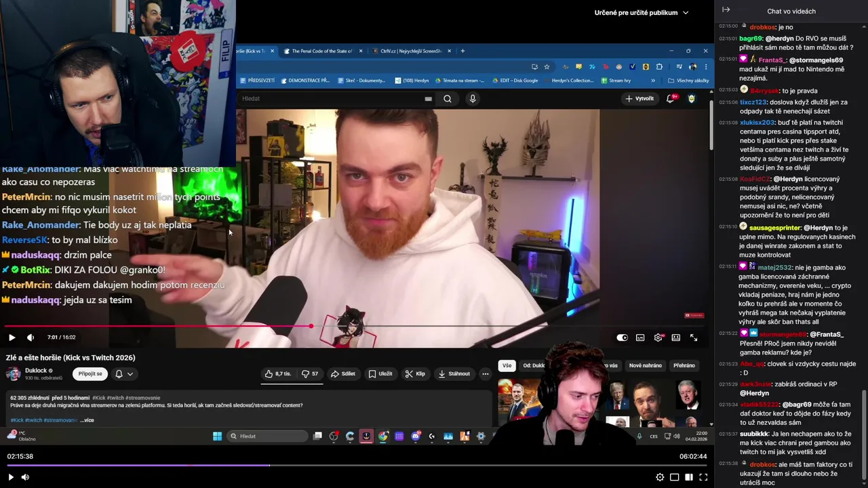
Task: Open Duklock channel name link
Action: [x=36, y=371]
